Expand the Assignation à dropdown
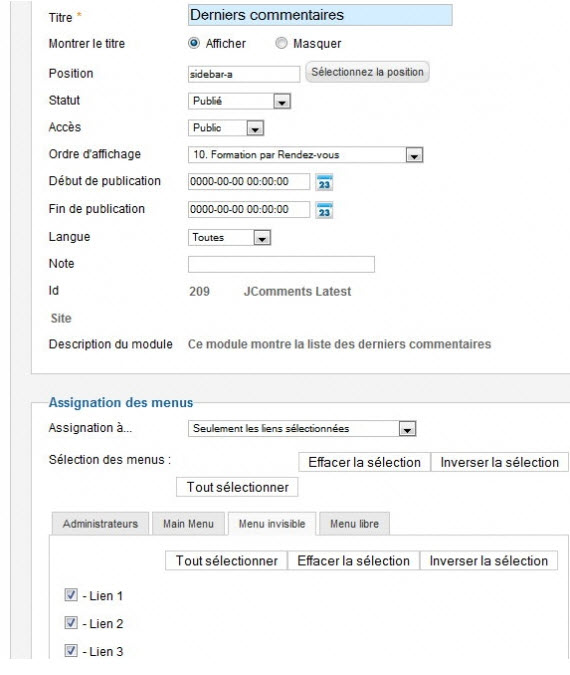 click(x=302, y=429)
